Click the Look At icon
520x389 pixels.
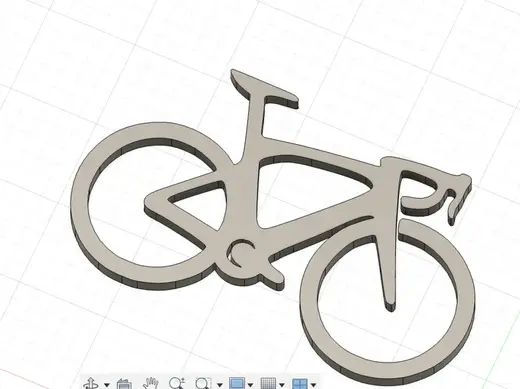124,384
